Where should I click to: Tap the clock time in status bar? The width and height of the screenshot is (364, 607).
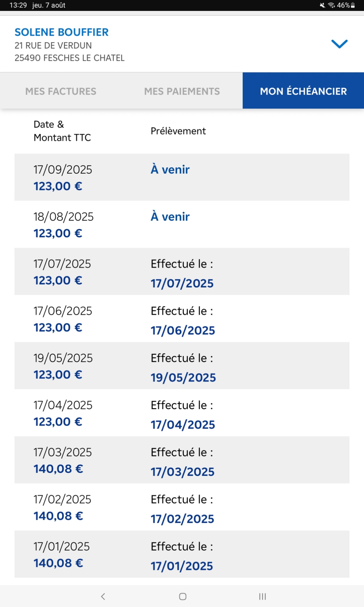coord(18,5)
